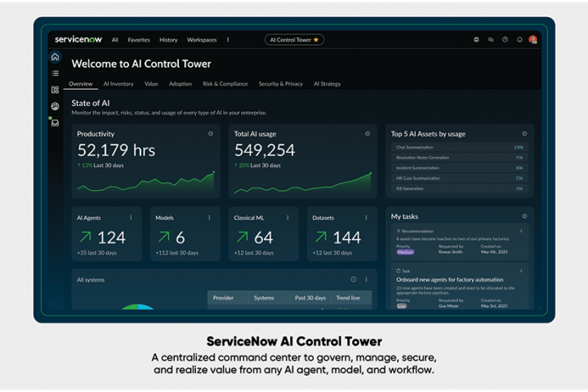This screenshot has width=588, height=392.
Task: Switch to the Value tab
Action: pos(151,83)
